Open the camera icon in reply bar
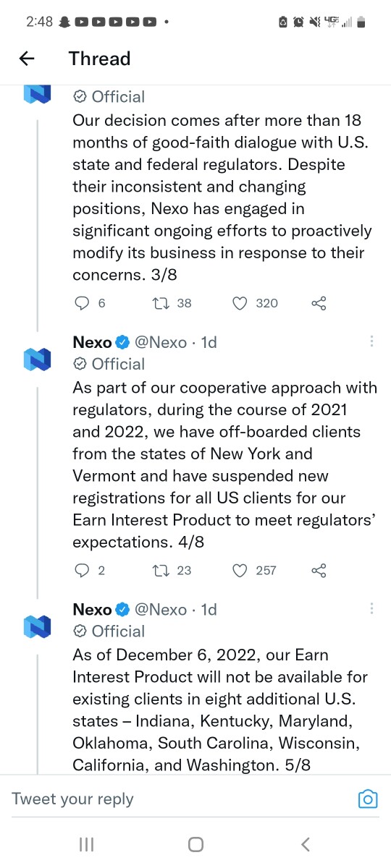Image resolution: width=391 pixels, height=868 pixels. 368,799
